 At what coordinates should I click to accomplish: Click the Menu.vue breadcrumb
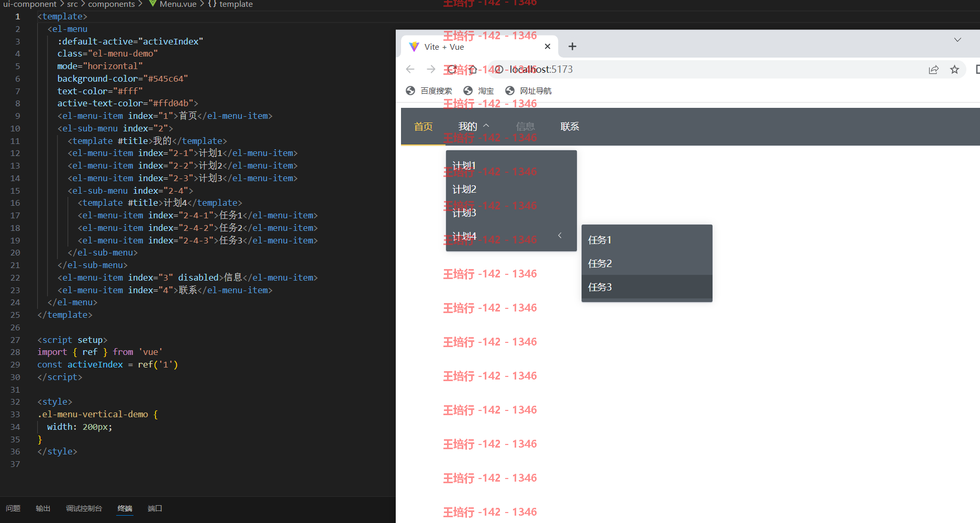click(x=178, y=4)
